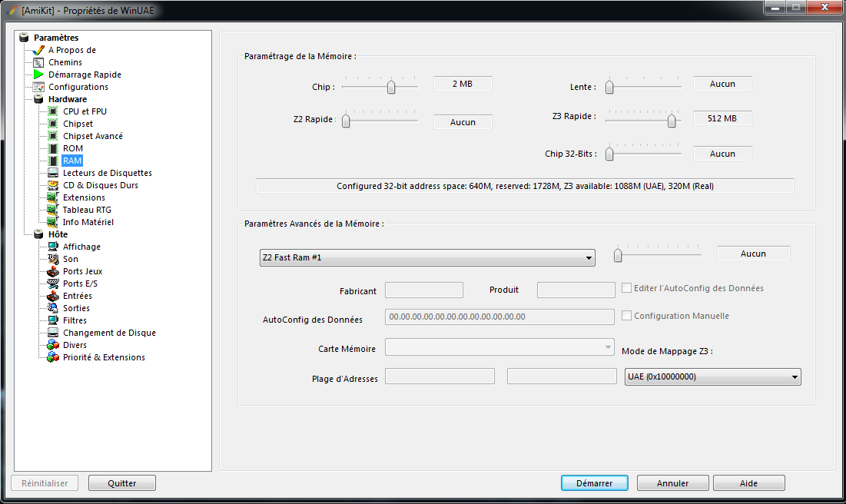Screen dimensions: 846x504
Task: Expand the Carte Mémoire combo box
Action: point(499,348)
